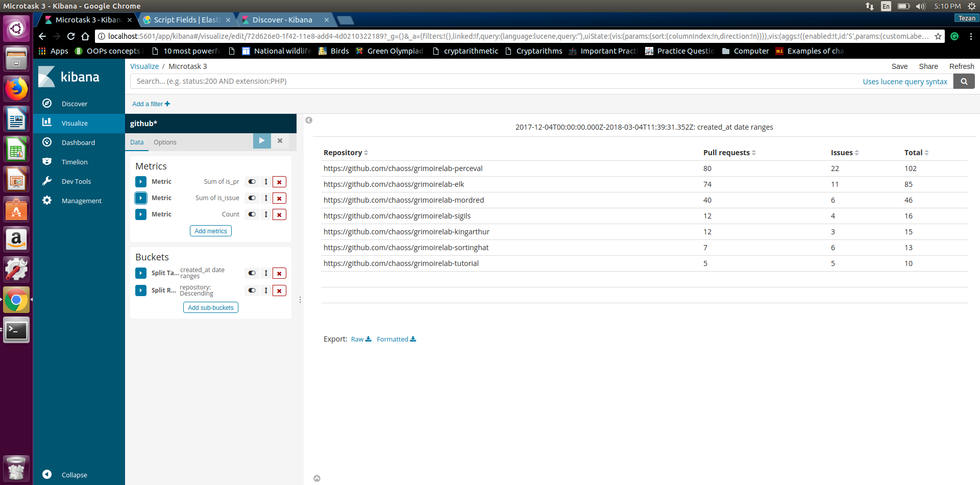Click Add metrics button

tap(211, 231)
